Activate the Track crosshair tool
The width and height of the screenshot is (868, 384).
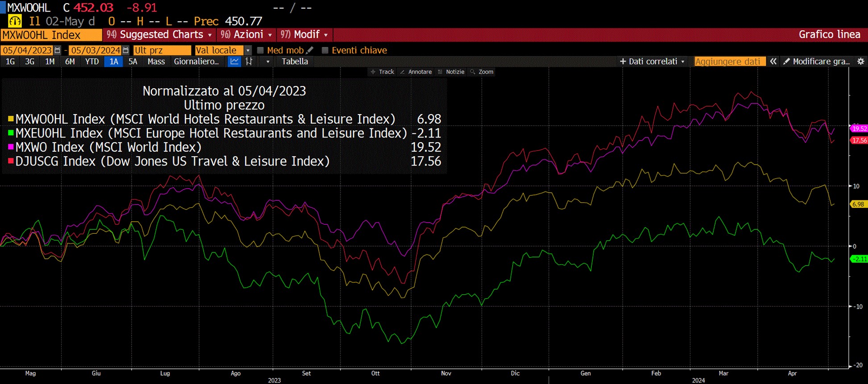[x=382, y=72]
